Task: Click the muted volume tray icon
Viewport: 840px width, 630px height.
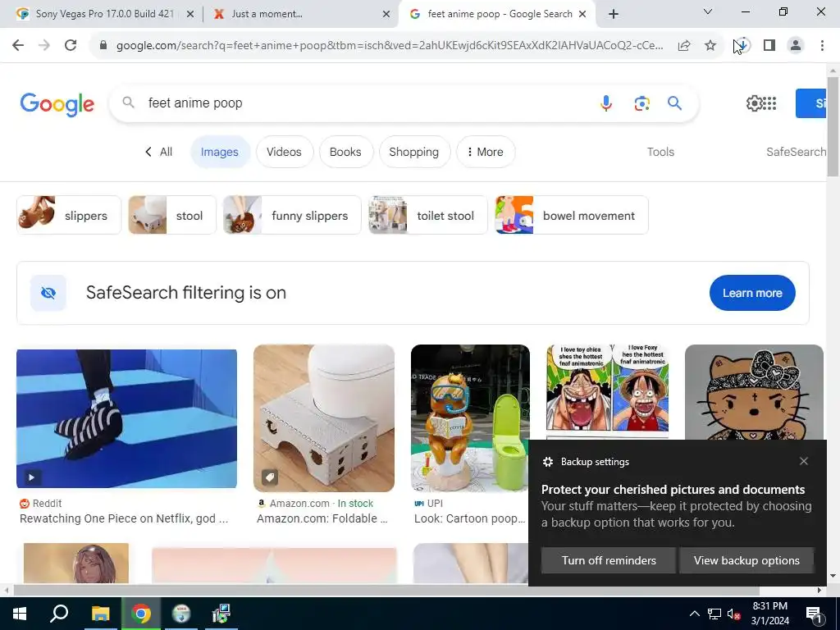Action: tap(733, 614)
